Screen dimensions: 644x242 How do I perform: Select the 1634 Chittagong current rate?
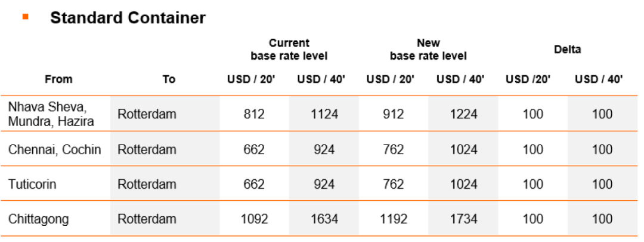coord(324,219)
